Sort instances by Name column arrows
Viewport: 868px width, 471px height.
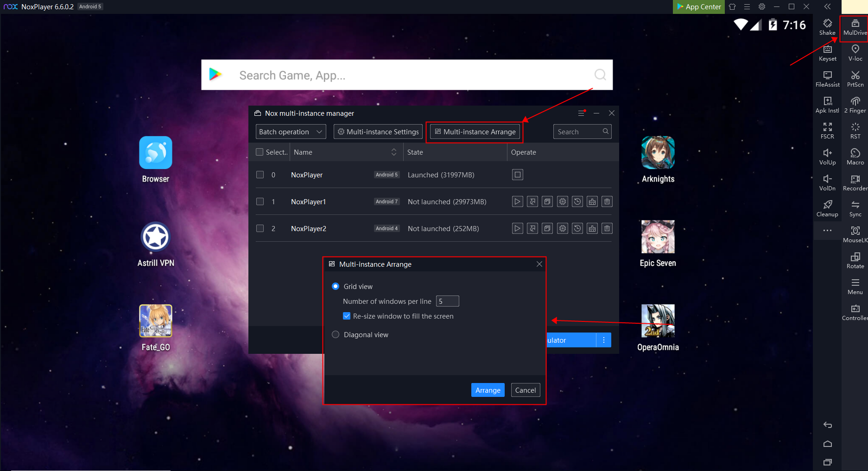[393, 152]
